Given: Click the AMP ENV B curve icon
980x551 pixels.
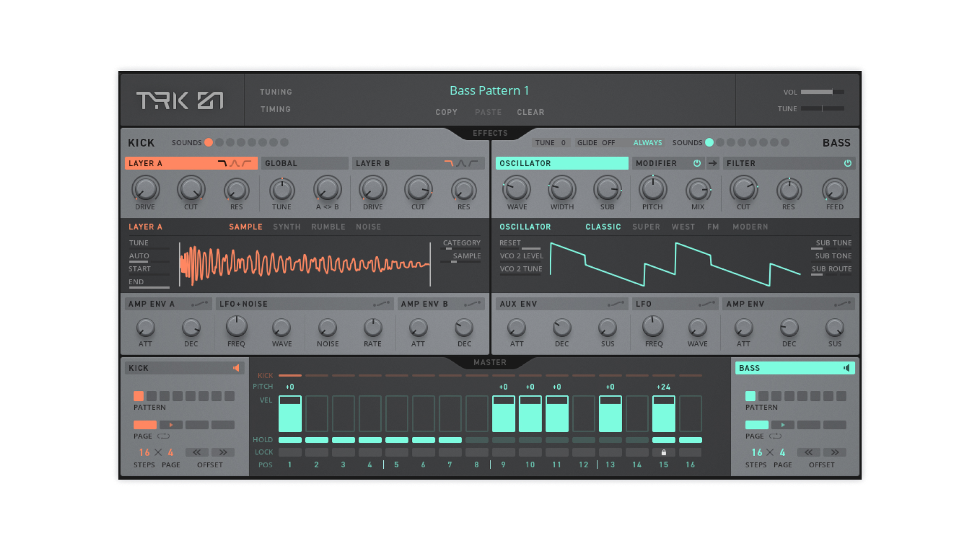Looking at the screenshot, I should 472,304.
